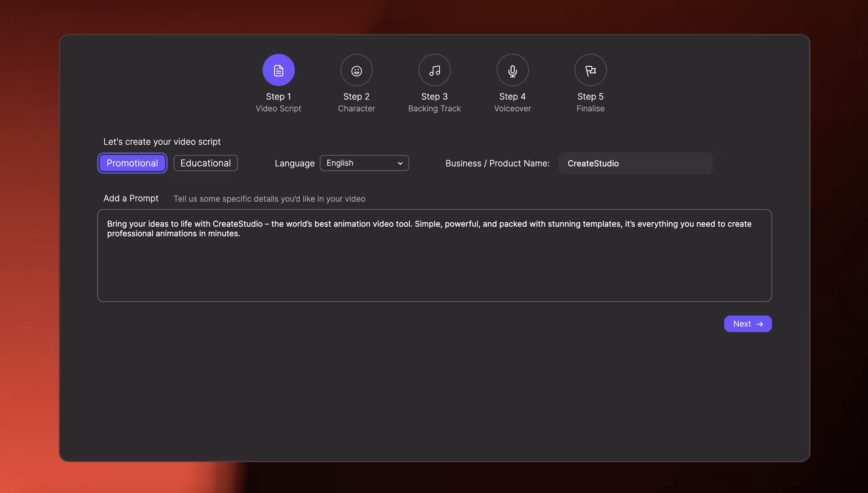This screenshot has width=868, height=493.
Task: Select the Educational script type
Action: [x=205, y=163]
